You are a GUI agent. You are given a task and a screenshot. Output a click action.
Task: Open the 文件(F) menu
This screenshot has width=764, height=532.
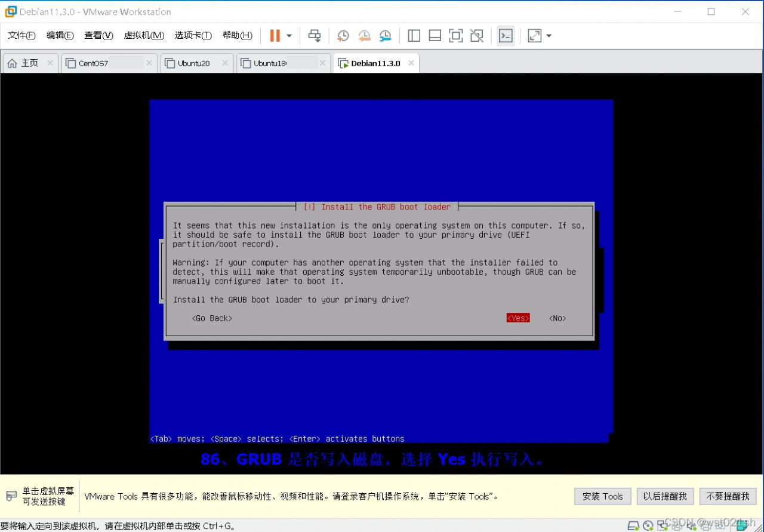tap(21, 35)
